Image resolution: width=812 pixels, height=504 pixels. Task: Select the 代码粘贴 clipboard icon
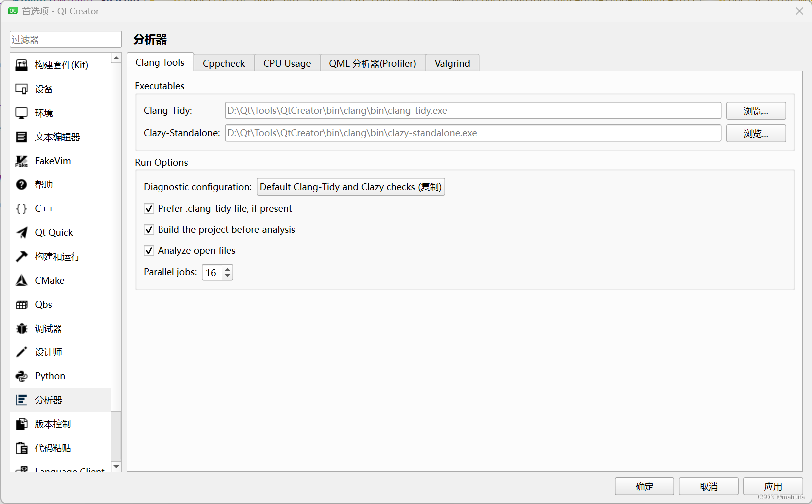tap(22, 448)
